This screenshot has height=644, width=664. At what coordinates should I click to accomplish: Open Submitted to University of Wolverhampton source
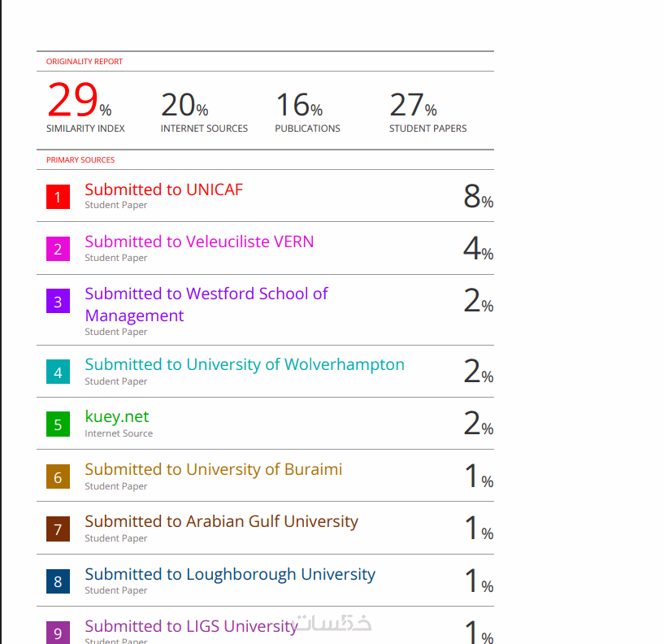click(244, 364)
